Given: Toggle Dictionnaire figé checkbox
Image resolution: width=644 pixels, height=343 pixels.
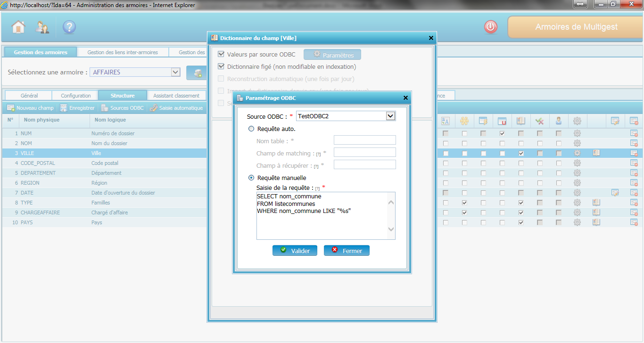Looking at the screenshot, I should click(x=221, y=67).
